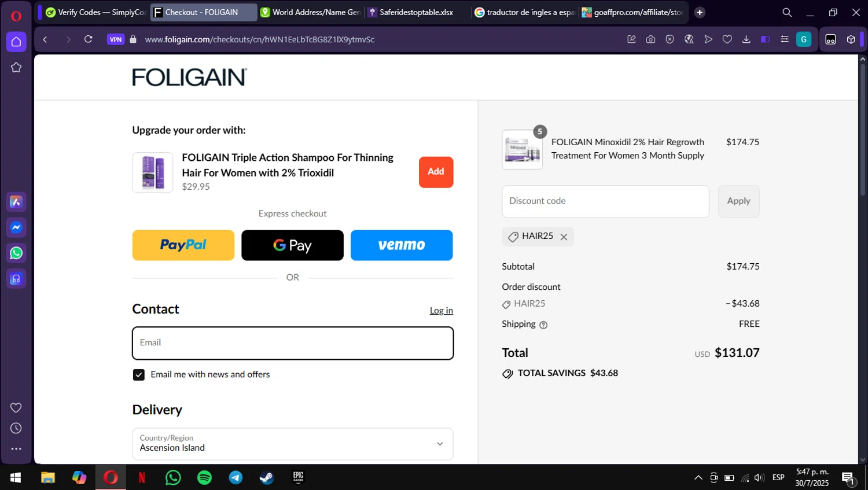Open volume control in tray
This screenshot has height=490, width=868.
[760, 477]
